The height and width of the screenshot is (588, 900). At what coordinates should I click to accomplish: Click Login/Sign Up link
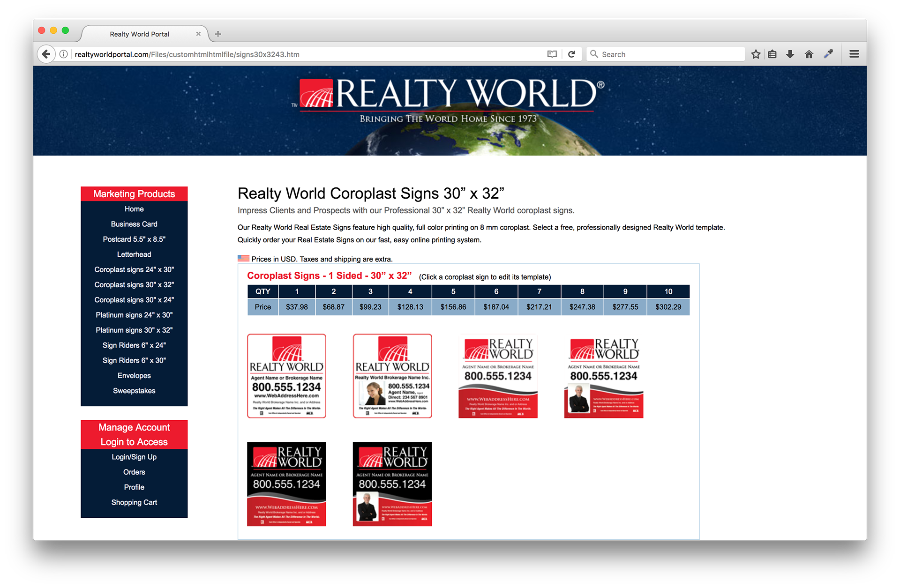134,457
